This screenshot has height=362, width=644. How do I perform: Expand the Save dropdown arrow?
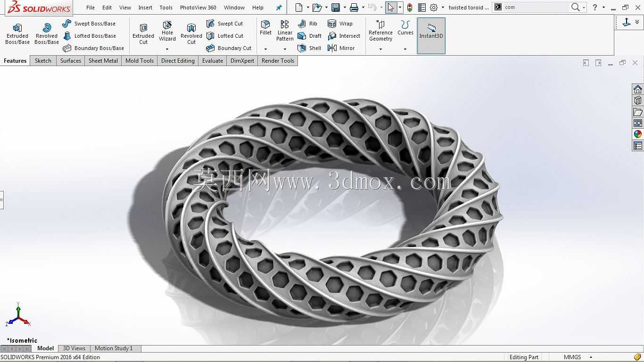(x=345, y=8)
